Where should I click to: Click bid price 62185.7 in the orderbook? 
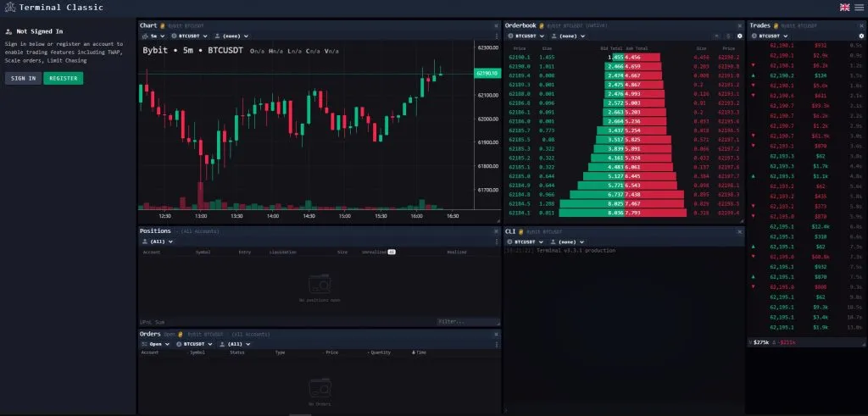coord(520,130)
